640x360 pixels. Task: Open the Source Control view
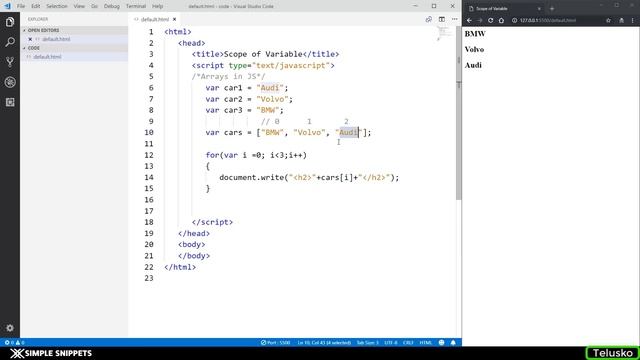click(10, 62)
